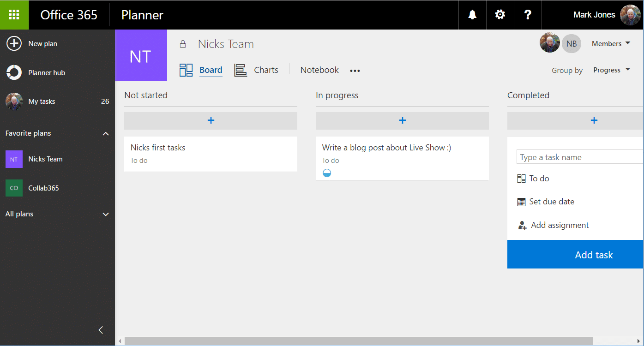The width and height of the screenshot is (644, 346).
Task: Click the Planner title in header
Action: click(142, 15)
